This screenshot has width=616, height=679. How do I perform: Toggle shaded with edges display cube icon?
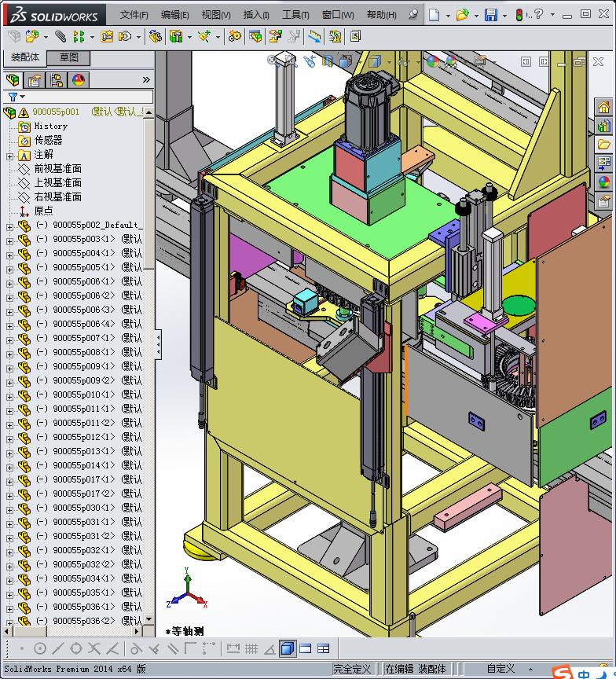coord(287,648)
